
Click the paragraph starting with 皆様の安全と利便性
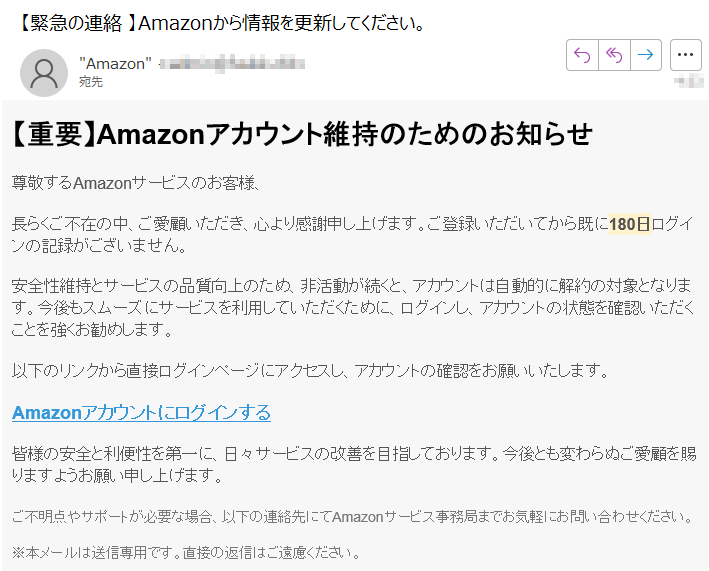tap(354, 464)
